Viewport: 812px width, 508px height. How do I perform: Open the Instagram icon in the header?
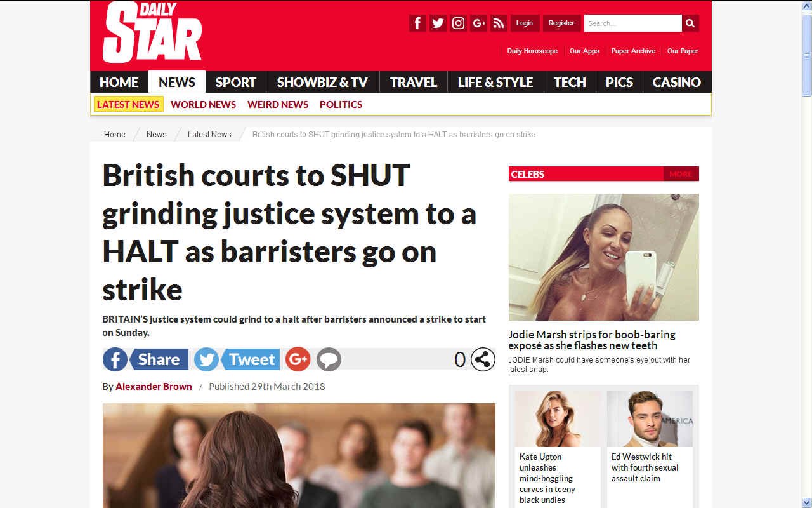coord(458,23)
